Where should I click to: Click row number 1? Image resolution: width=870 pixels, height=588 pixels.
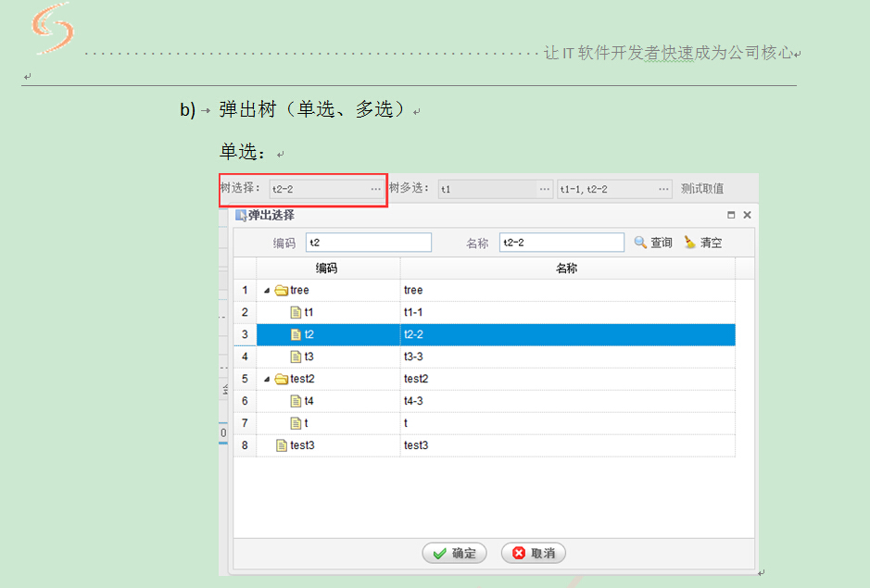point(245,290)
